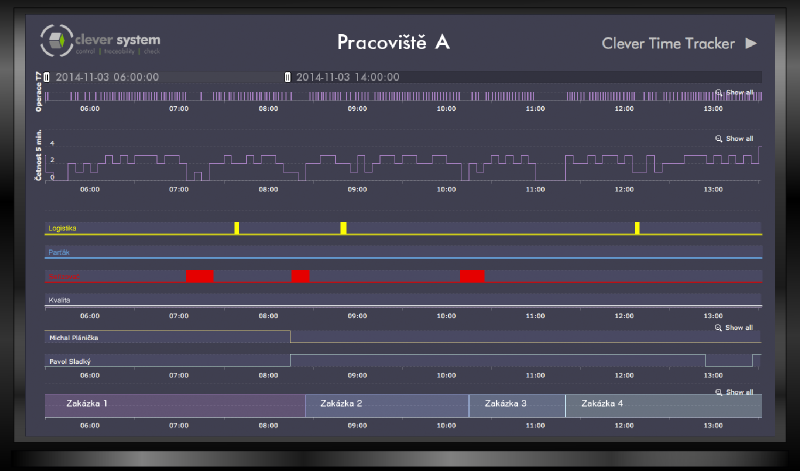Select the Zakázka 4 order segment
800x471 pixels.
[664, 406]
